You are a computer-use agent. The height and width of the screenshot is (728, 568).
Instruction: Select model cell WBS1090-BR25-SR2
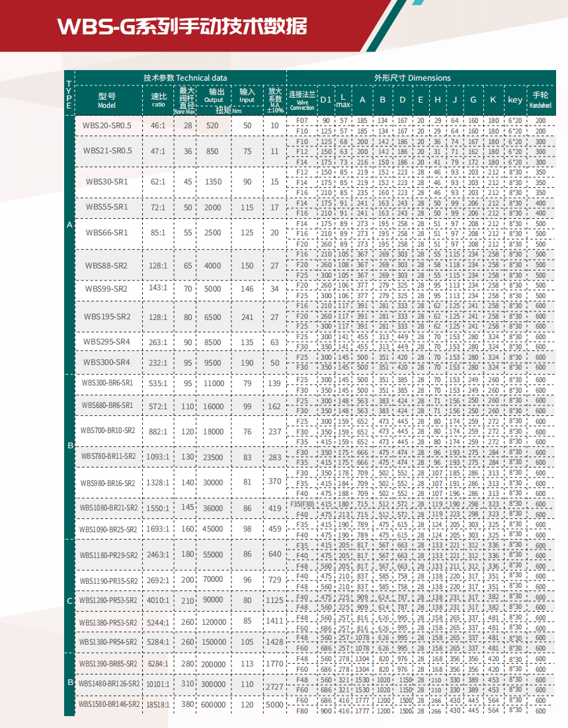click(x=108, y=530)
